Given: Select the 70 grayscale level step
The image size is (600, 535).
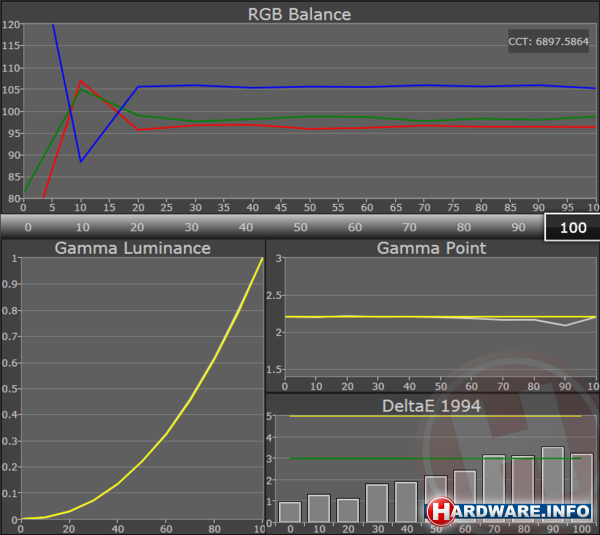Looking at the screenshot, I should [408, 227].
